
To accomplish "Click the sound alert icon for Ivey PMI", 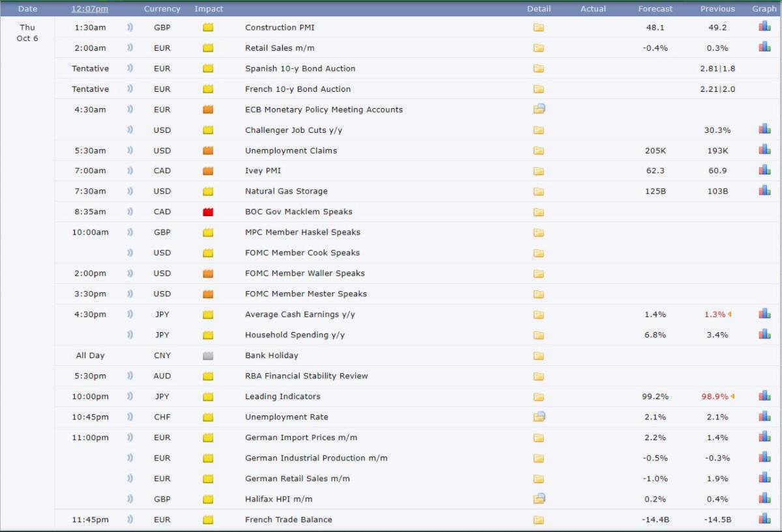I will 130,171.
